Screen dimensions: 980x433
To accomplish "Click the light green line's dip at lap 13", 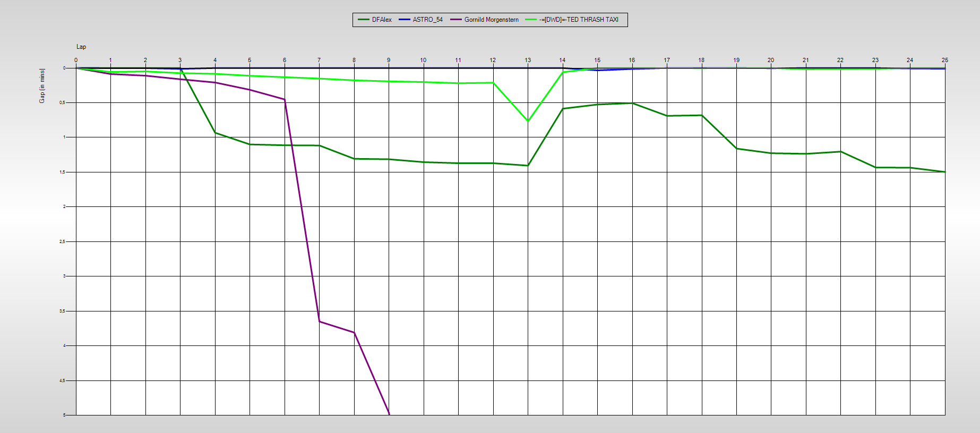I will coord(528,121).
